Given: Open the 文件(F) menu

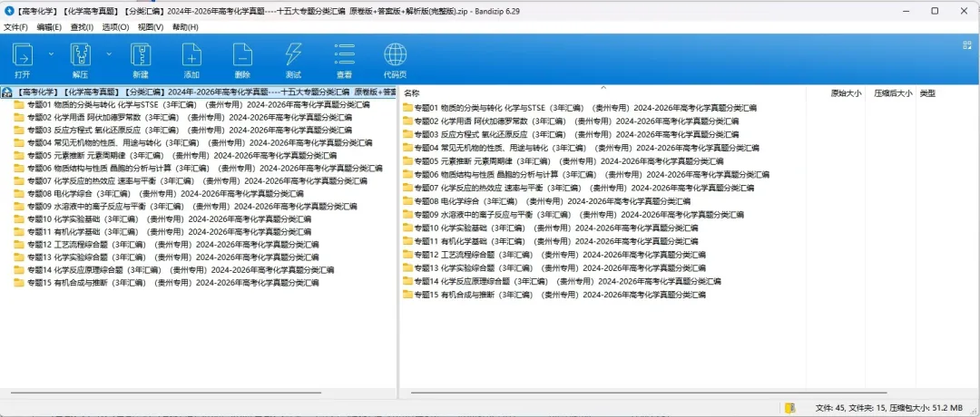Looking at the screenshot, I should click(15, 27).
